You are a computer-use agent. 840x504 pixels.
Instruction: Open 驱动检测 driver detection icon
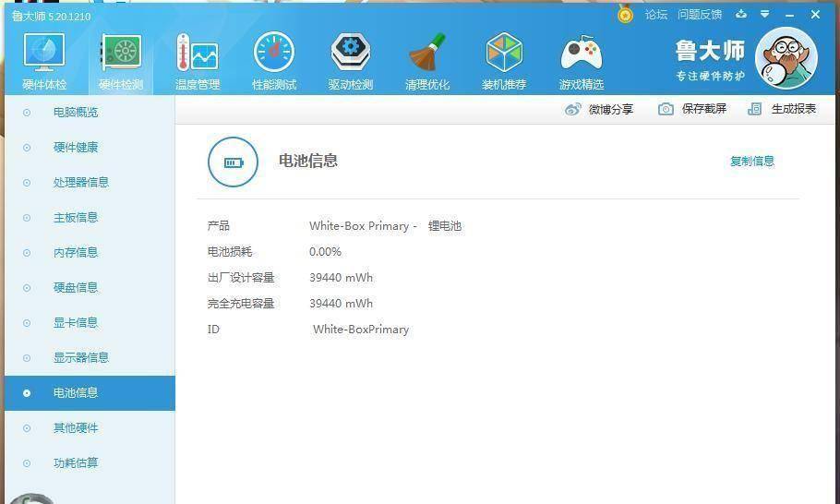[x=351, y=52]
